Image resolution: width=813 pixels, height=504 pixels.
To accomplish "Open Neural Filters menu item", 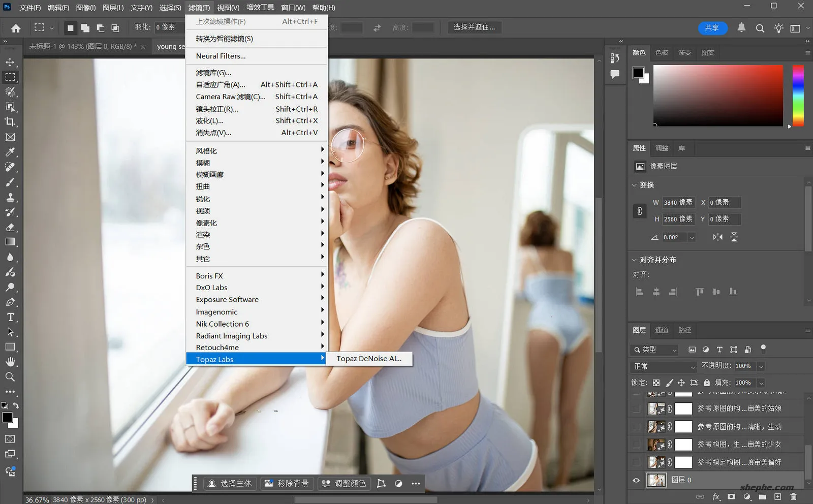I will point(257,56).
